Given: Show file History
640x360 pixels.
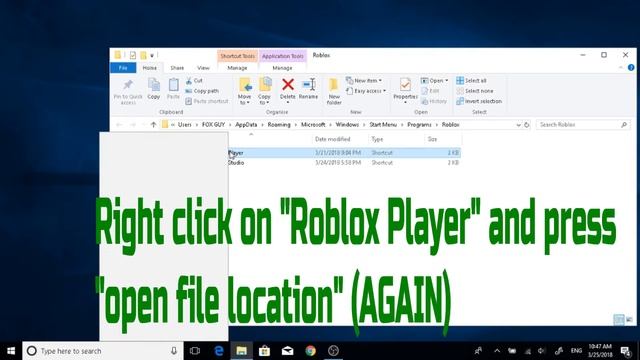Looking at the screenshot, I should tap(434, 101).
